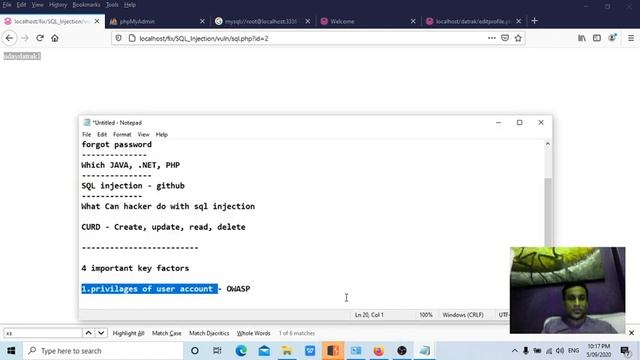Click the taskbar search box

[103, 351]
